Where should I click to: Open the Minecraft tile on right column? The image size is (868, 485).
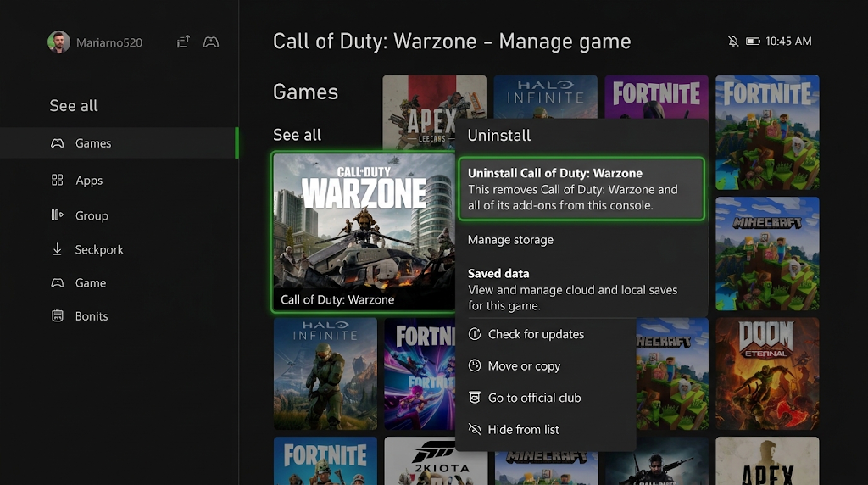pos(767,254)
